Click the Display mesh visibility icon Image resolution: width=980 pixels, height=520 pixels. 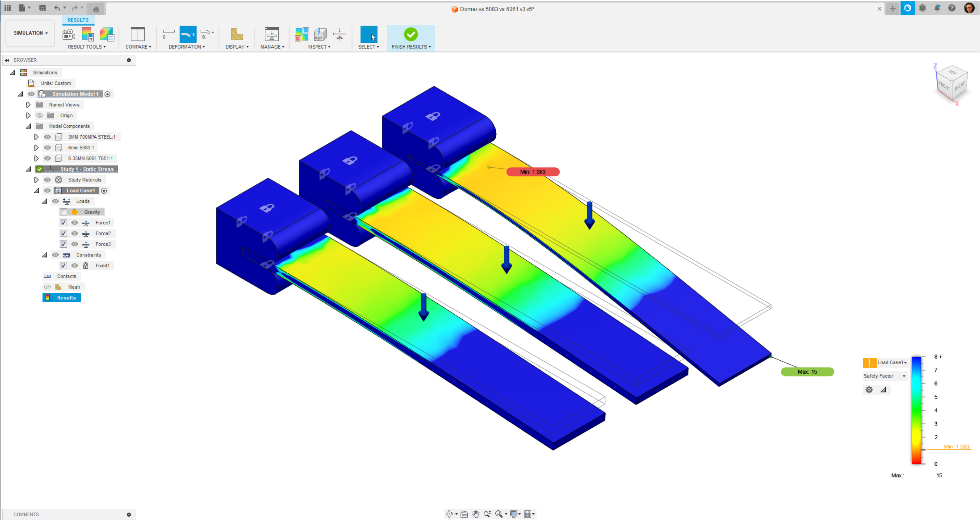coord(237,34)
